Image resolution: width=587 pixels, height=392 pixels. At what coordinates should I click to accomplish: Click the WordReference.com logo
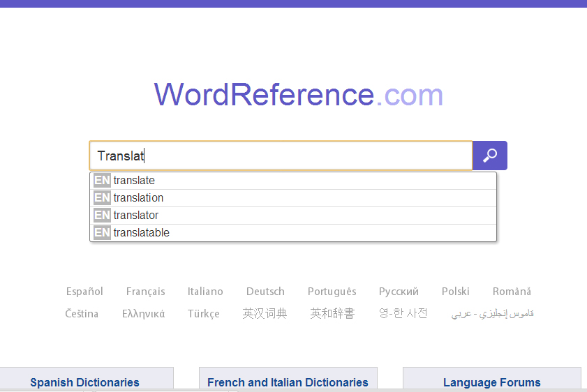click(x=298, y=95)
